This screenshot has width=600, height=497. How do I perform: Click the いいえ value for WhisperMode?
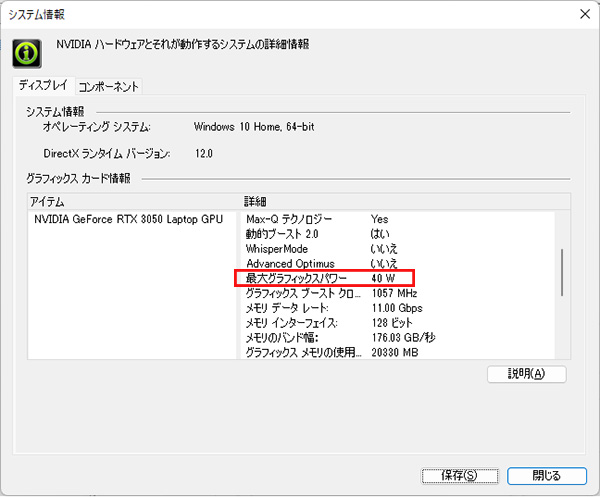point(384,249)
